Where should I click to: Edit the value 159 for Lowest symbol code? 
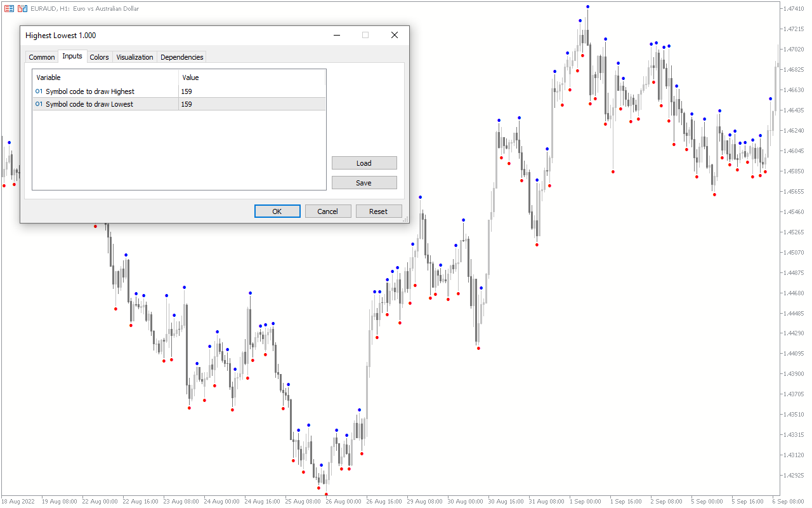point(252,104)
